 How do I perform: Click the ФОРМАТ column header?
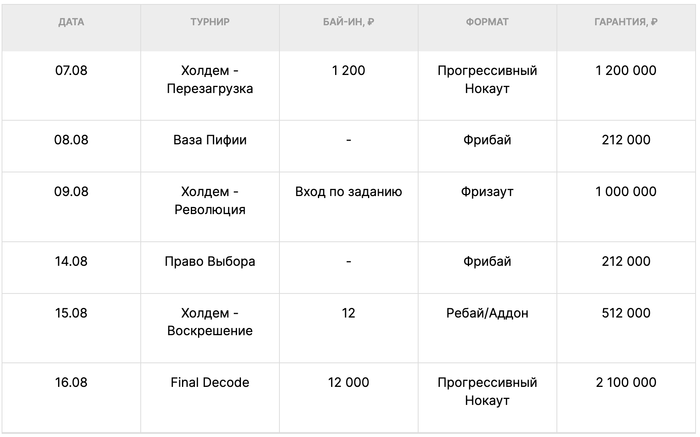click(x=487, y=22)
